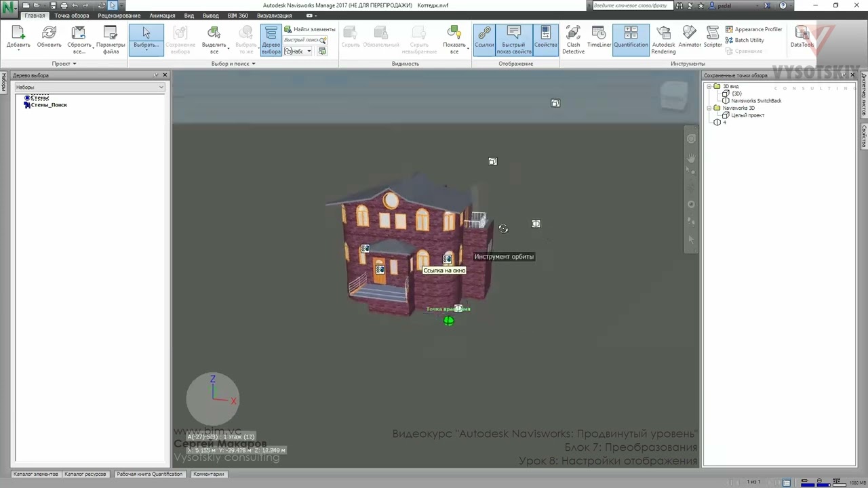
Task: Open Autodesk Rendering window
Action: [663, 41]
